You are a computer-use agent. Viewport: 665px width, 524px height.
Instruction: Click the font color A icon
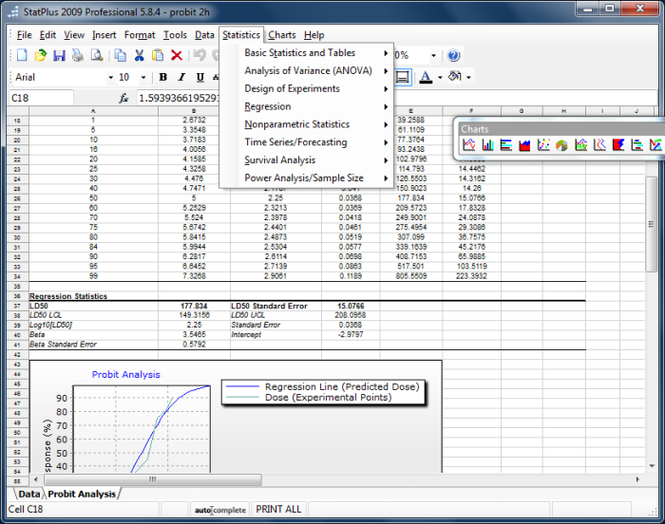(x=426, y=77)
